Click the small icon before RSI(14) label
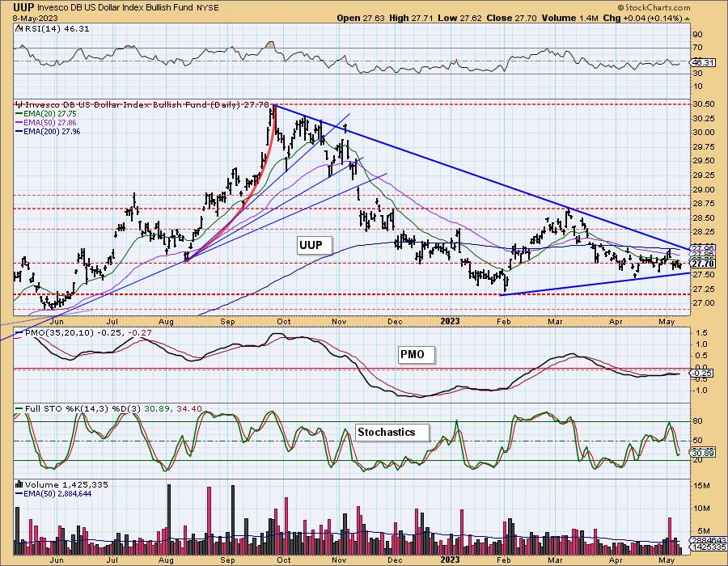Image resolution: width=728 pixels, height=566 pixels. pos(19,29)
